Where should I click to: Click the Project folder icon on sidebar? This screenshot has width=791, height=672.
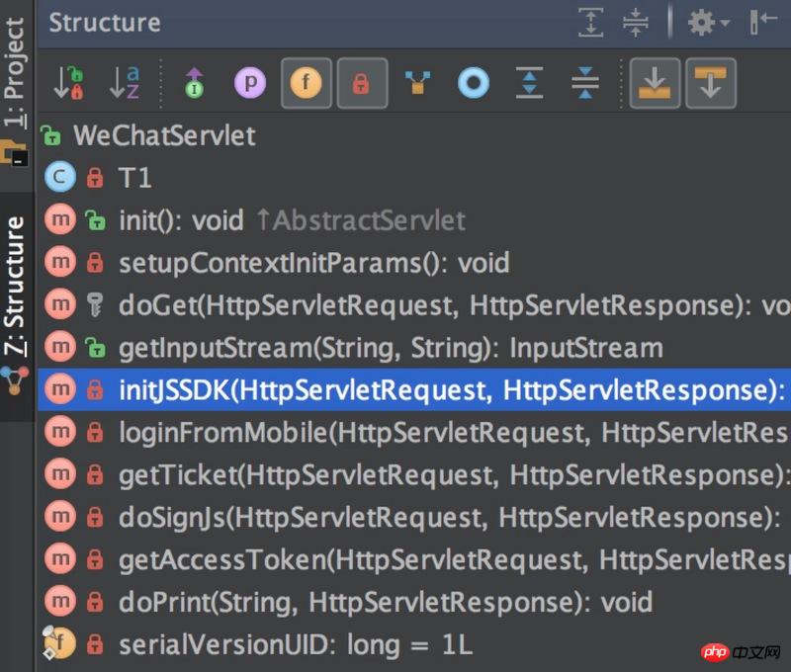14,154
